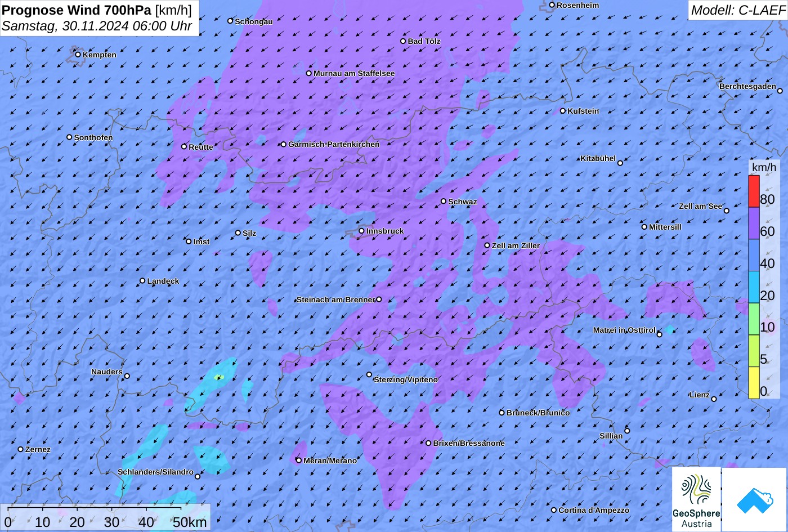Screen dimensions: 788x532
Task: Click the Imst marker dot
Action: click(x=189, y=242)
